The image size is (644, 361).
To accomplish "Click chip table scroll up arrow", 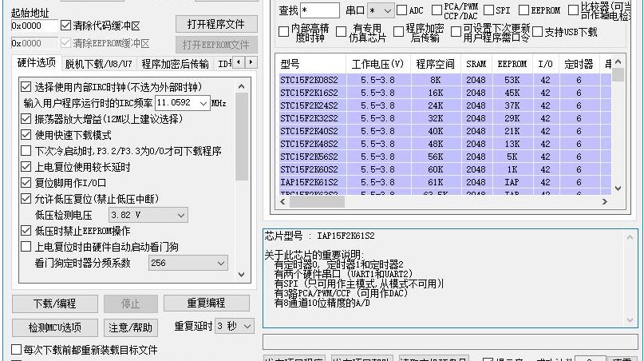I will point(618,61).
